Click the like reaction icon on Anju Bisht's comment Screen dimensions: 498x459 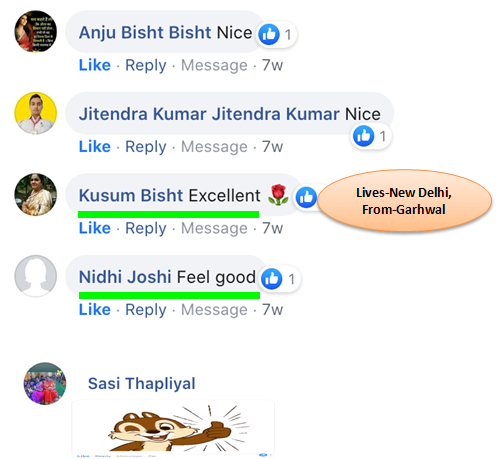coord(269,34)
